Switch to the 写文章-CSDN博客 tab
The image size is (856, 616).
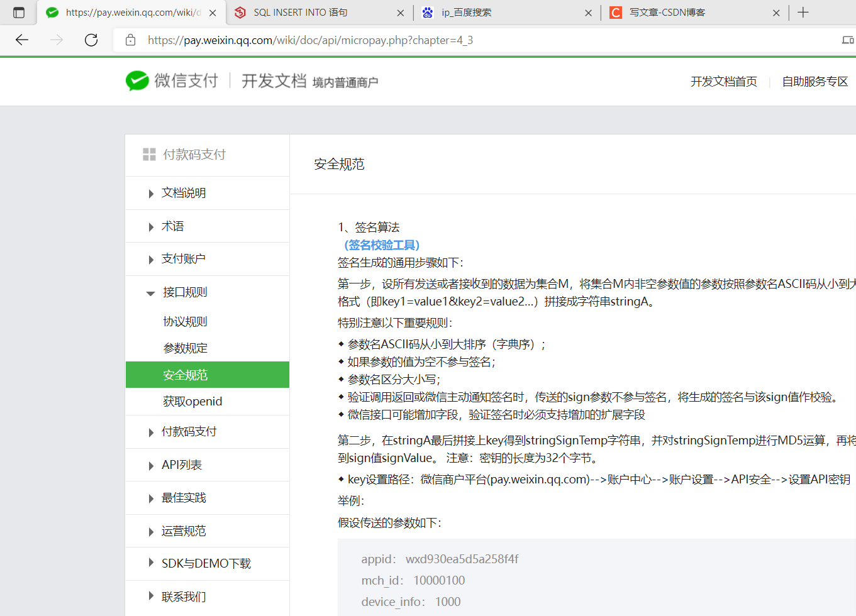694,13
